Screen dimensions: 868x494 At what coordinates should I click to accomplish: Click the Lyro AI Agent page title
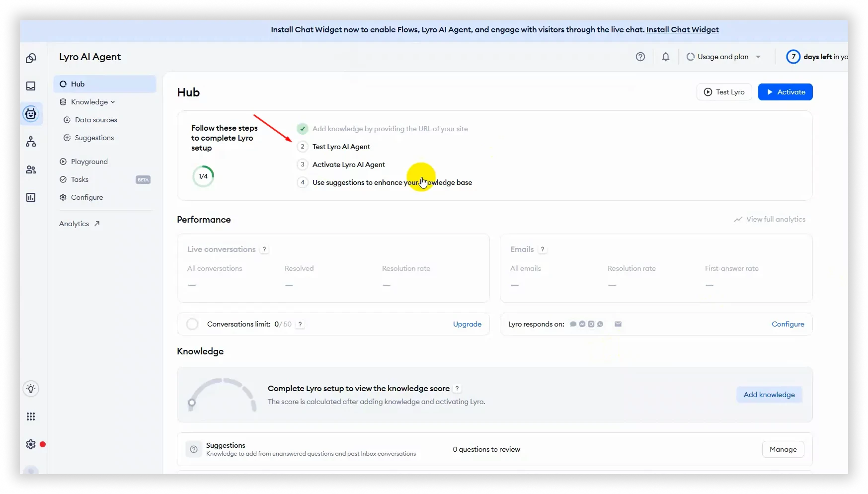[x=90, y=57]
